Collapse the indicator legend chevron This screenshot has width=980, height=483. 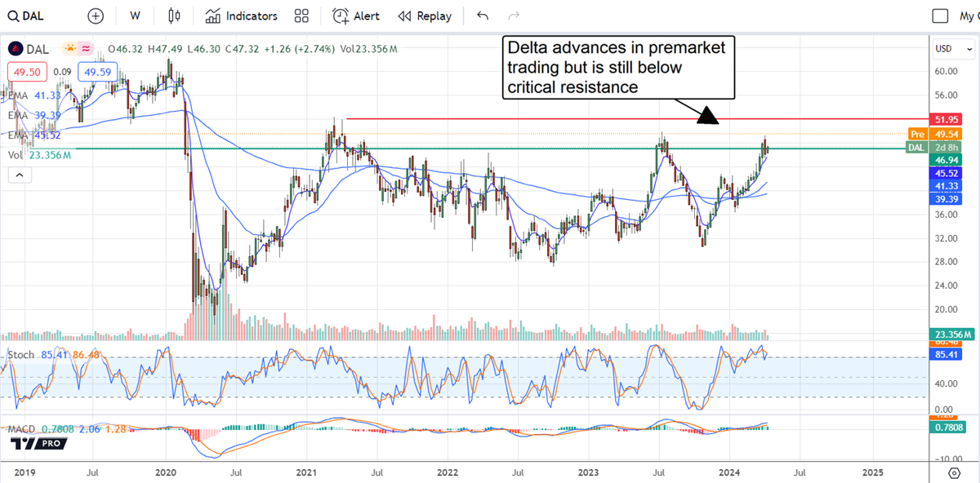pos(19,175)
